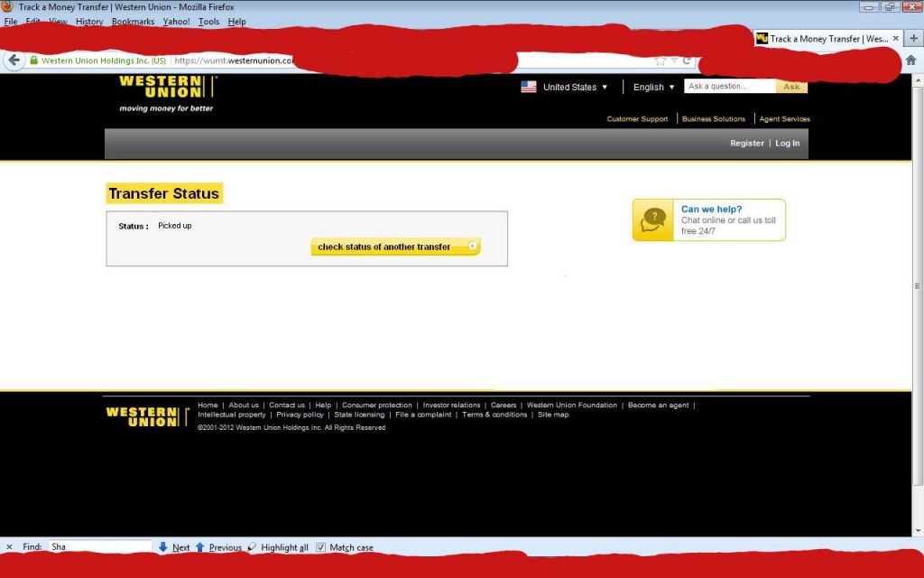The image size is (924, 578).
Task: Click the Highlight all marker icon
Action: (x=252, y=546)
